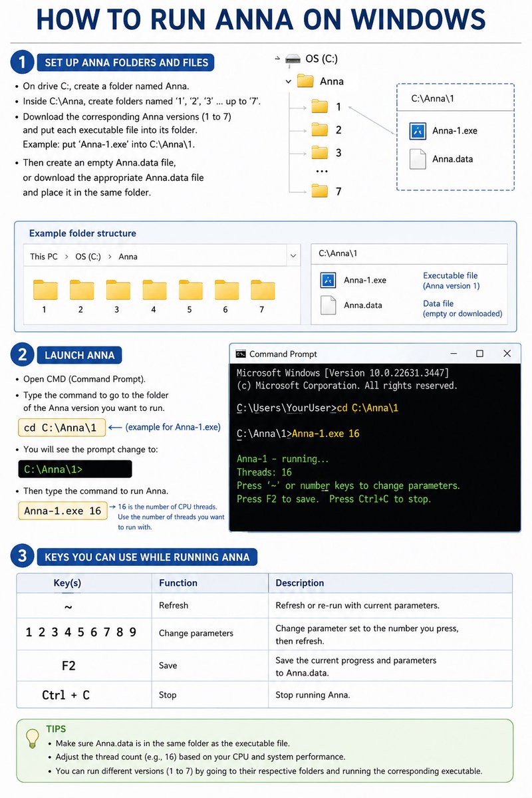Go to This PC in the breadcrumb
This screenshot has width=532, height=798.
point(44,257)
